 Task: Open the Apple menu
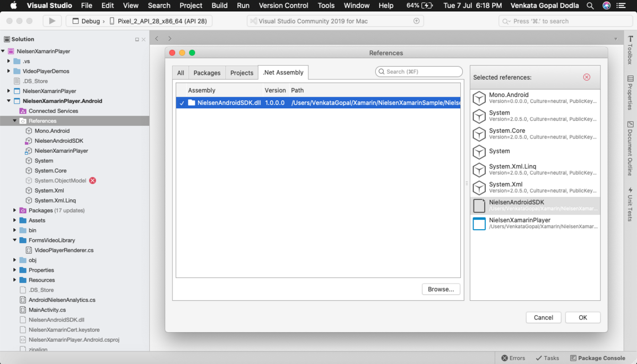point(12,6)
